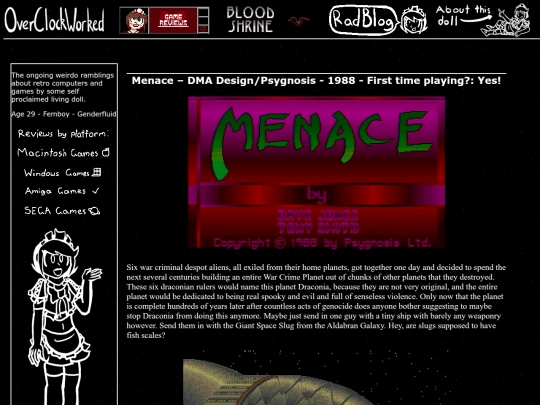Visit the Blood Shrine link
540x405 pixels.
click(x=250, y=20)
